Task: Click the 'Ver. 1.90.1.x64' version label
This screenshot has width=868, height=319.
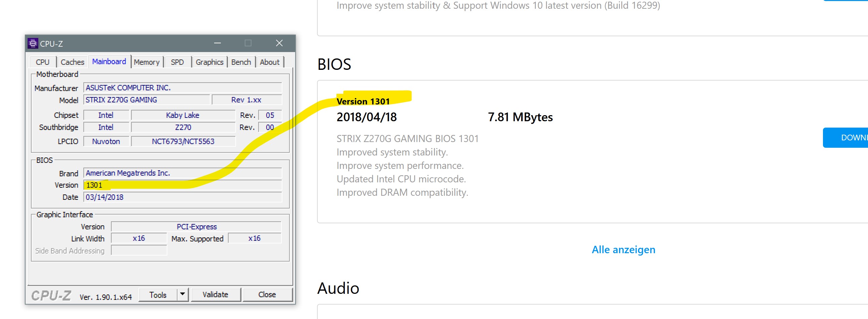Action: (106, 297)
